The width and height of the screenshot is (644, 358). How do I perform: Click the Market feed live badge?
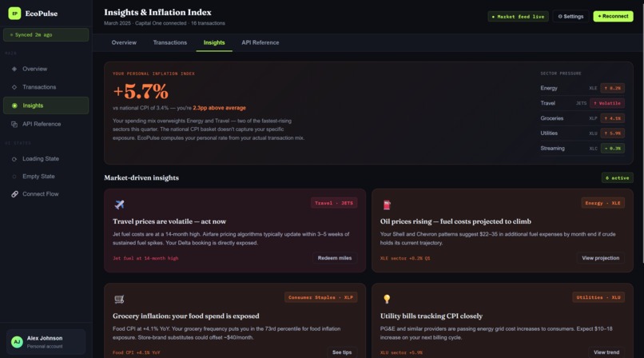[x=518, y=17]
